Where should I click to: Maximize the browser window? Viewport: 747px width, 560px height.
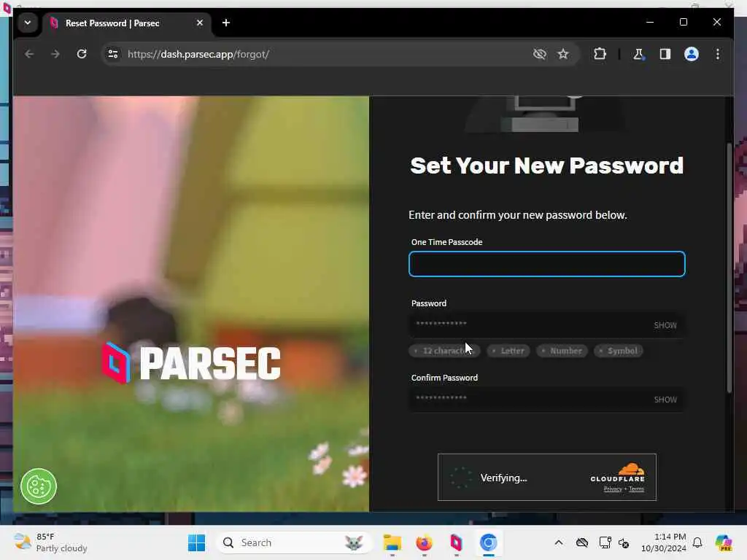(x=683, y=23)
